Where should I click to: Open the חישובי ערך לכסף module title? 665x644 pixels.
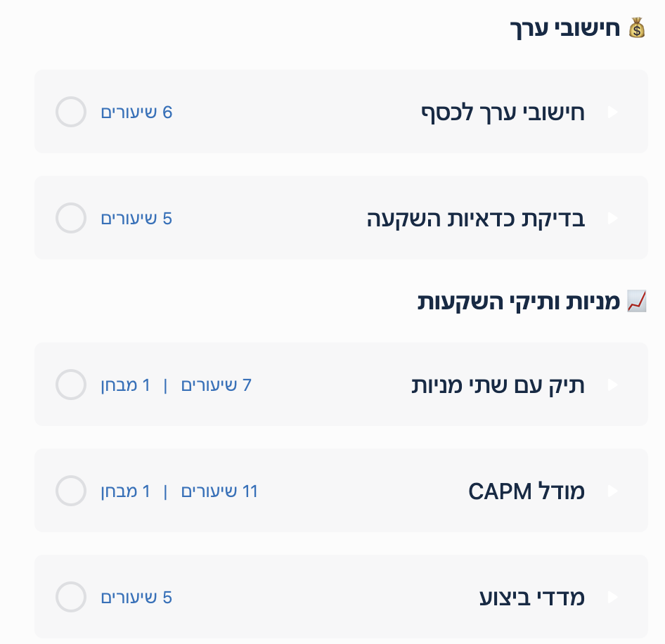[x=503, y=112]
